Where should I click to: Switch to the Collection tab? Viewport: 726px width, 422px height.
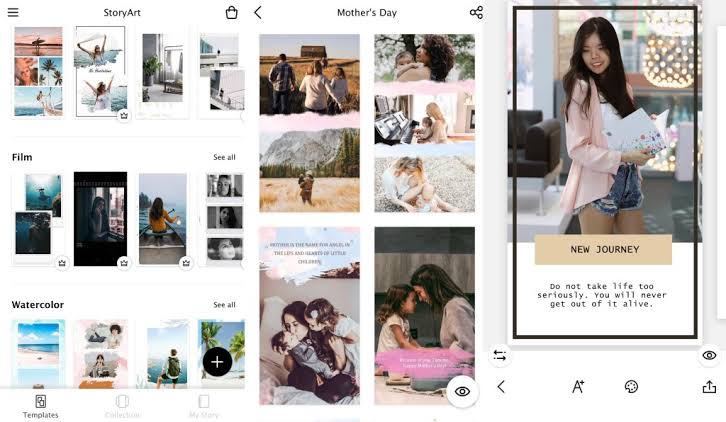pyautogui.click(x=122, y=406)
